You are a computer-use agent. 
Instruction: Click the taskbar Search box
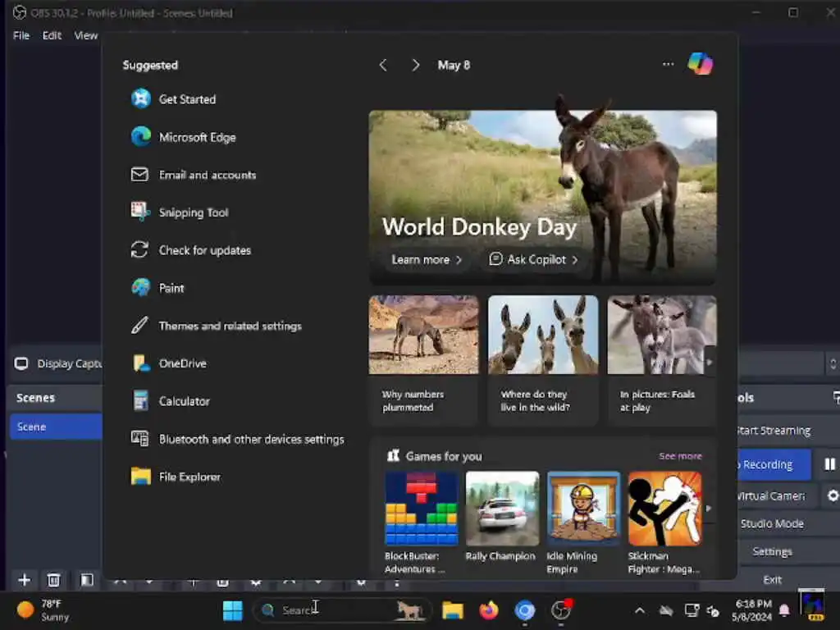point(343,610)
